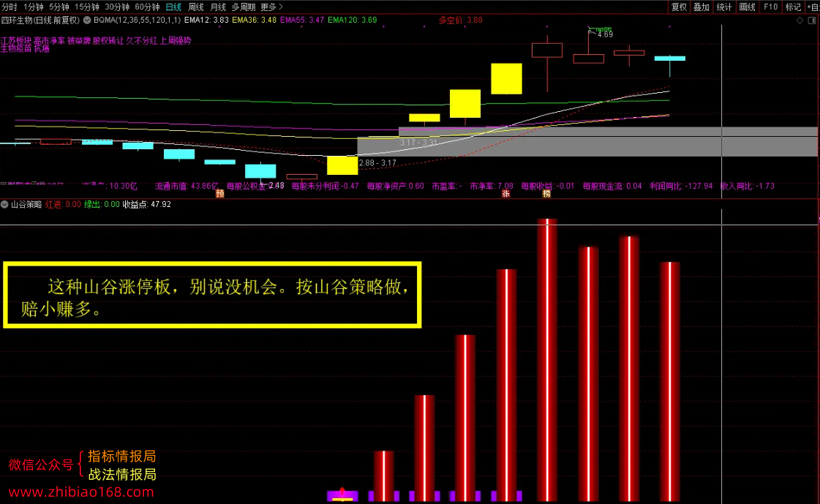
Task: Click the EMA12: 3.83 value
Action: (x=206, y=20)
